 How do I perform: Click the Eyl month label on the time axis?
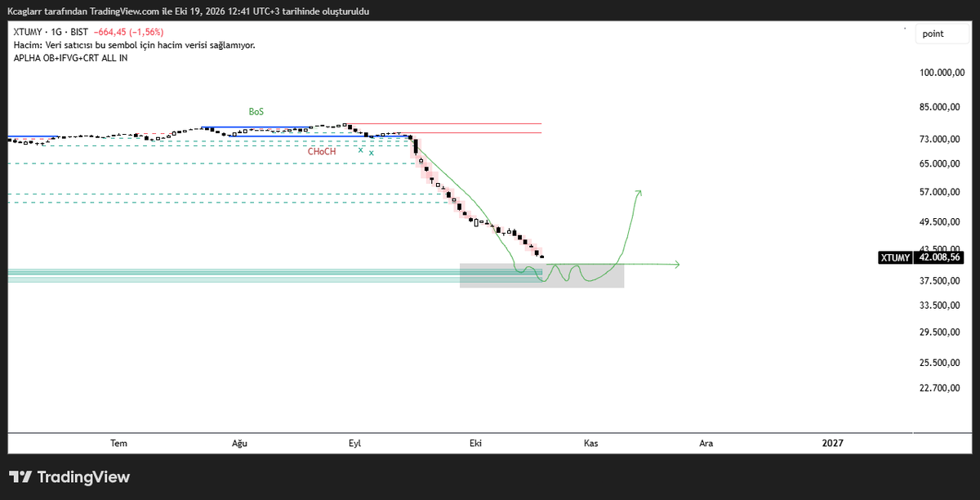(x=354, y=443)
